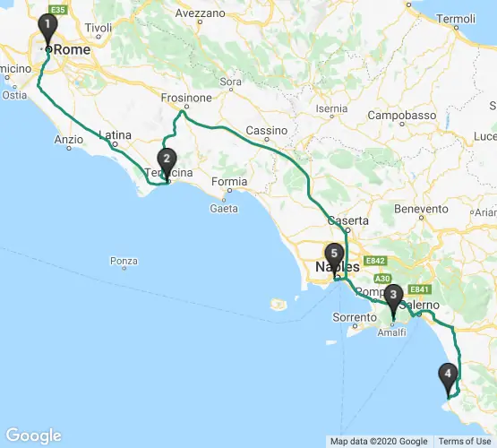Click the Frosinone city label
The image size is (497, 448).
pyautogui.click(x=186, y=98)
